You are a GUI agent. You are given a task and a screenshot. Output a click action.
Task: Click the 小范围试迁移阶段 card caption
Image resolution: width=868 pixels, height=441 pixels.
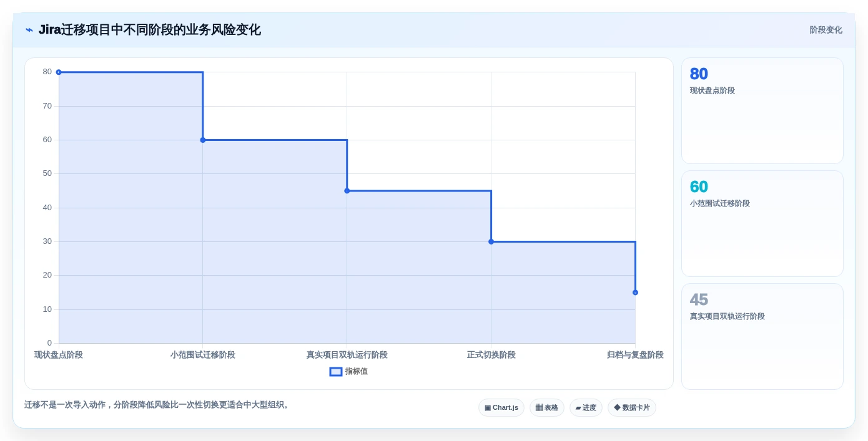(x=720, y=203)
